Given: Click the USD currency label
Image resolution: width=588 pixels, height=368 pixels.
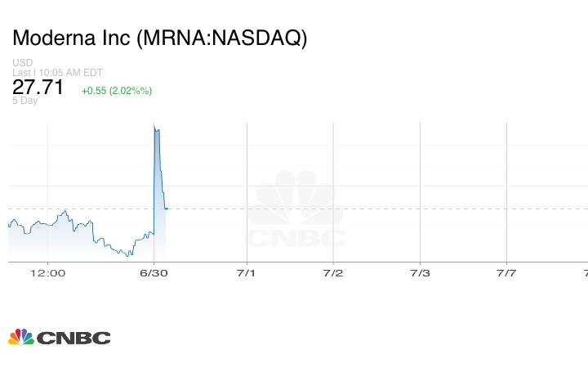Looking at the screenshot, I should click(x=22, y=63).
